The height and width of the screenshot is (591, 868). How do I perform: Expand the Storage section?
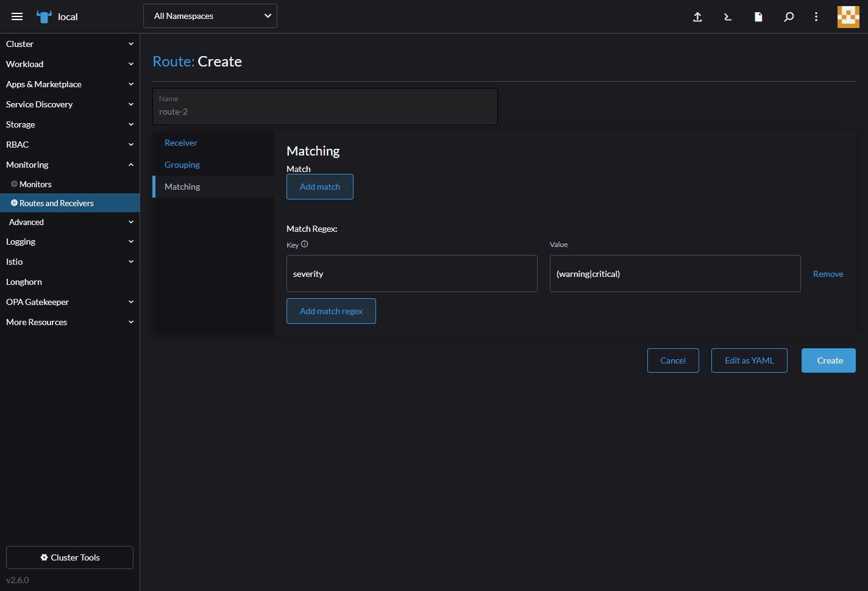[69, 124]
